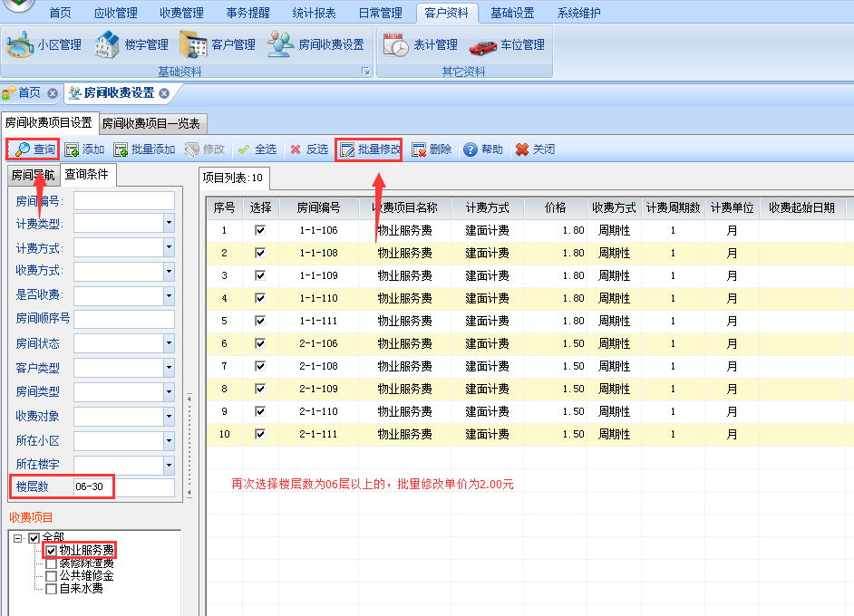Select the 项目列表:10 tab
The image size is (854, 616).
(233, 178)
